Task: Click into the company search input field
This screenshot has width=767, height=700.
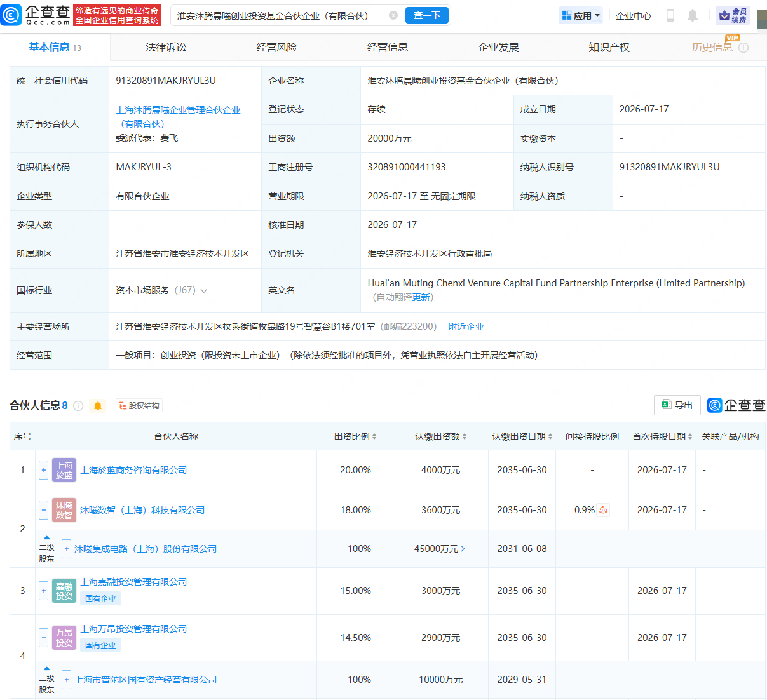Action: coord(280,15)
